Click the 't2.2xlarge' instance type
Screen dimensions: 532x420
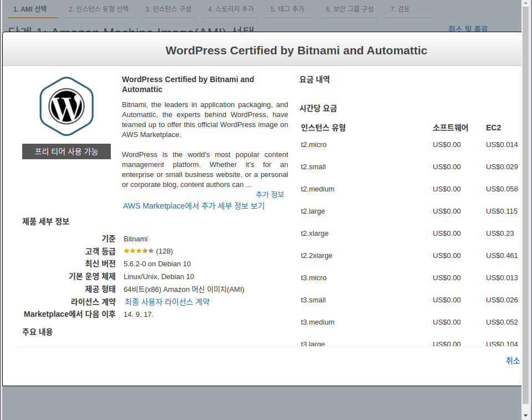pyautogui.click(x=316, y=256)
